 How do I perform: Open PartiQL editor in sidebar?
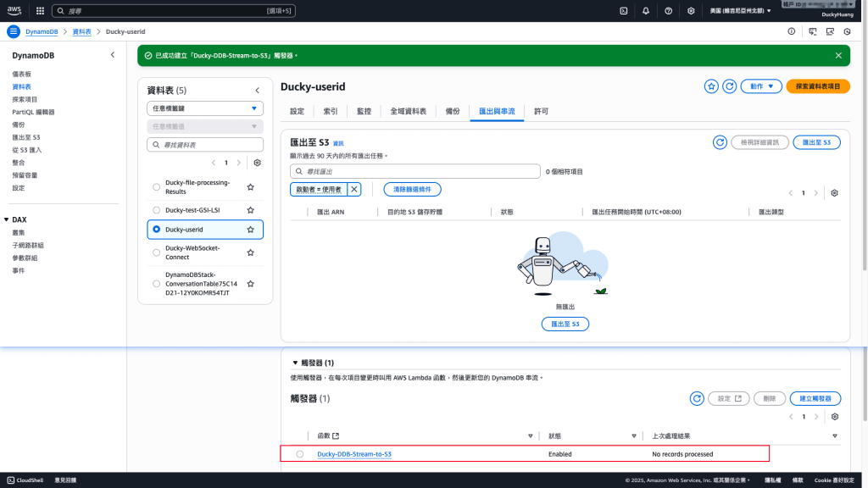point(33,112)
